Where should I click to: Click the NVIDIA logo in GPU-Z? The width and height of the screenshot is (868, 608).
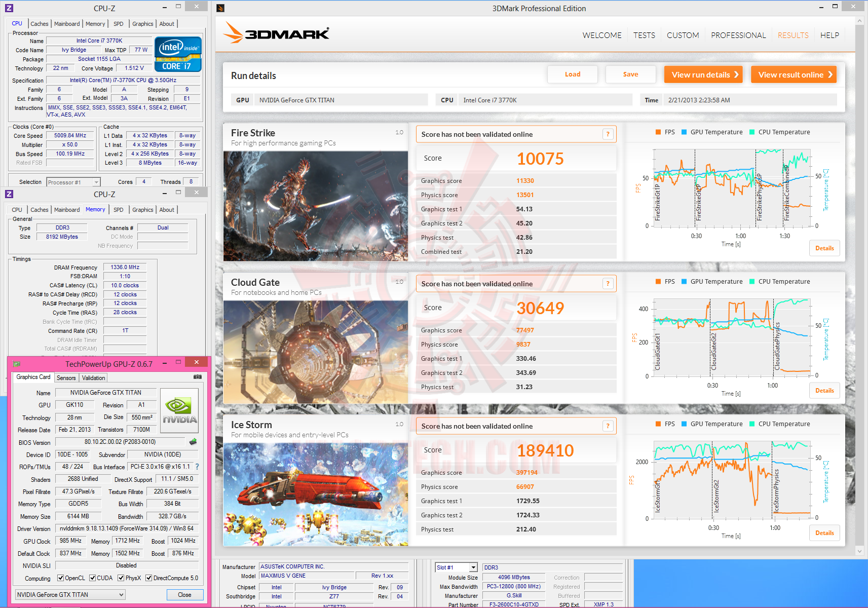pos(179,410)
